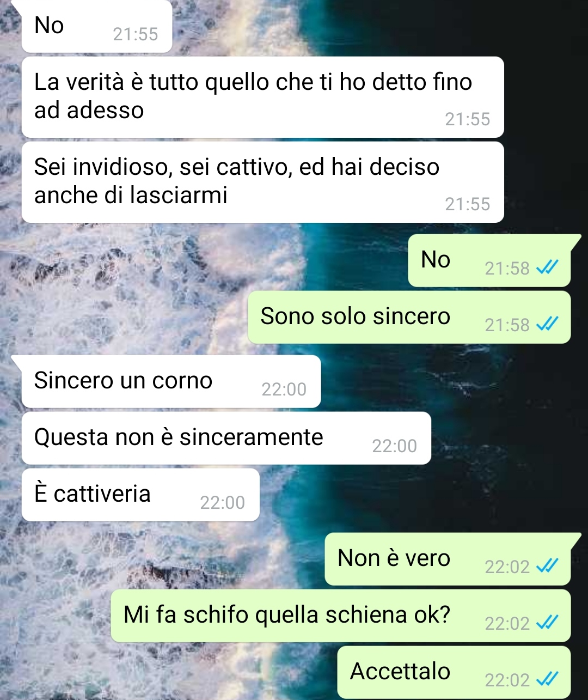Tap the 'La verità è tutto quello' message
The width and height of the screenshot is (588, 700).
[262, 97]
